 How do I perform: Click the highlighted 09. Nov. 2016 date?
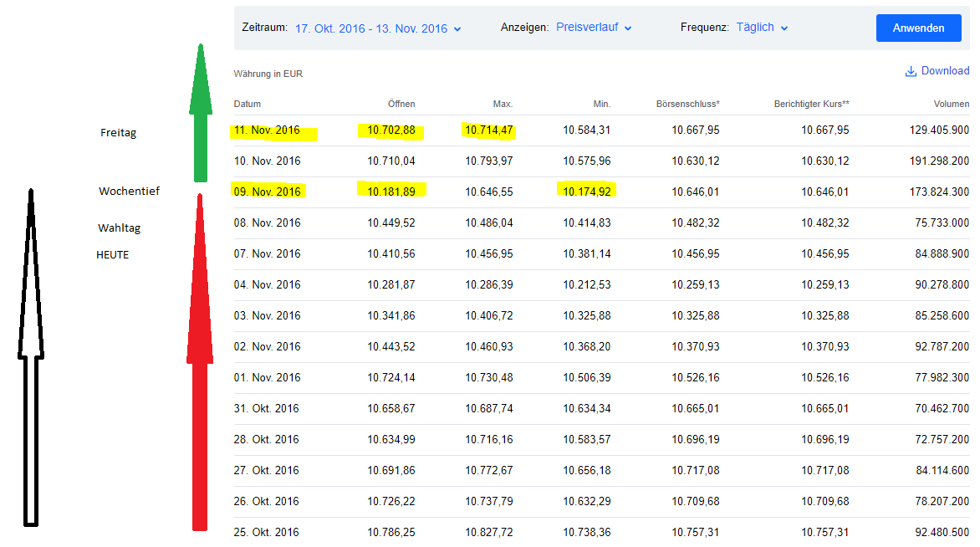[x=267, y=192]
